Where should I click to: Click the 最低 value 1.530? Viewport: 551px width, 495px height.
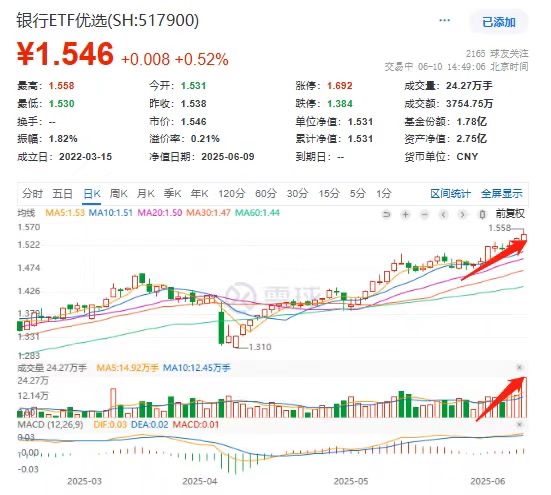[x=61, y=104]
